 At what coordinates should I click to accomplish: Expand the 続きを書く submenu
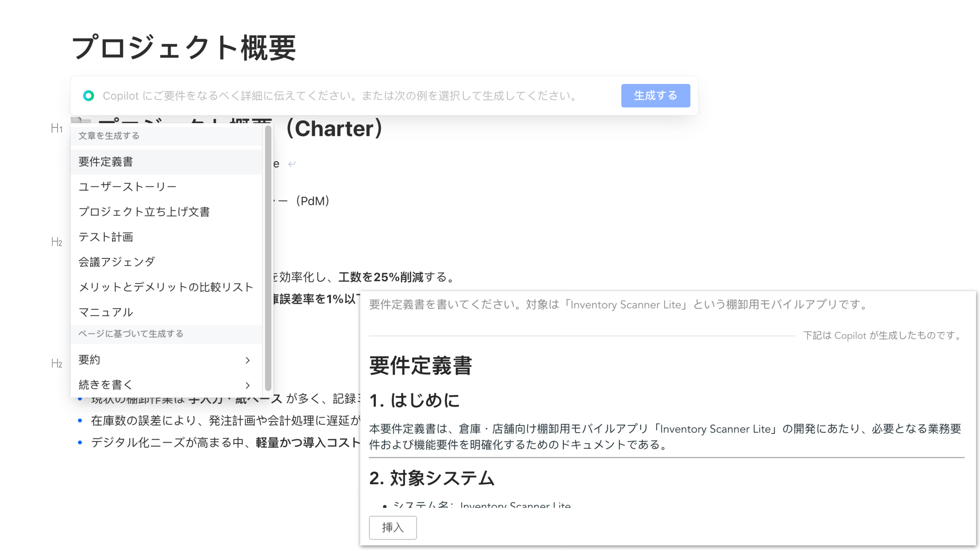[248, 385]
